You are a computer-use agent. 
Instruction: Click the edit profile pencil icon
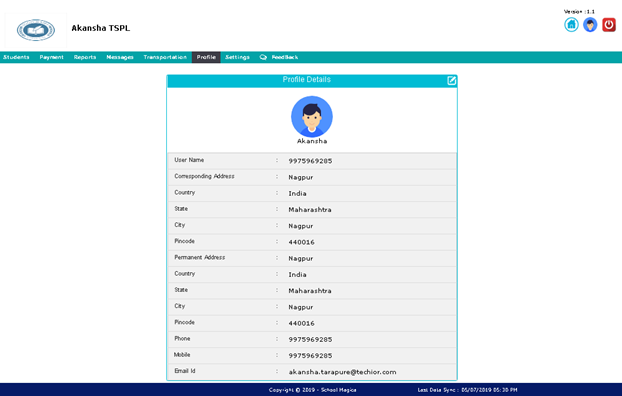451,81
